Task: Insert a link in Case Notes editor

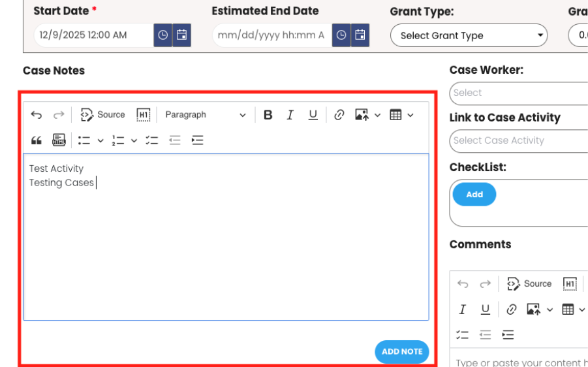Action: point(339,115)
